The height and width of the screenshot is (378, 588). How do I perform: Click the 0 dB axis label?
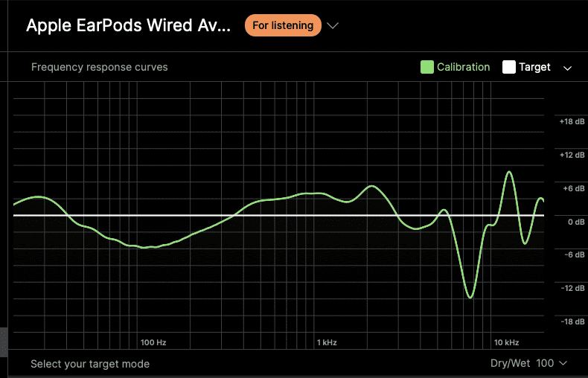tap(576, 222)
